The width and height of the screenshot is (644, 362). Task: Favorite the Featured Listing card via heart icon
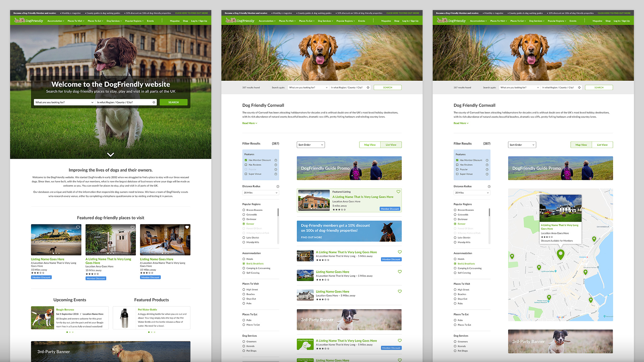[x=398, y=192]
